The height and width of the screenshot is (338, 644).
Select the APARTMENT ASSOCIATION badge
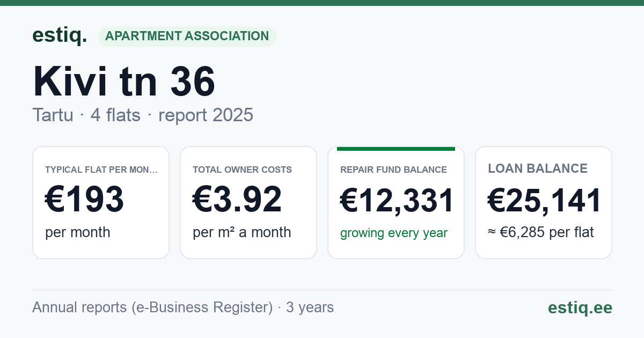click(x=187, y=36)
